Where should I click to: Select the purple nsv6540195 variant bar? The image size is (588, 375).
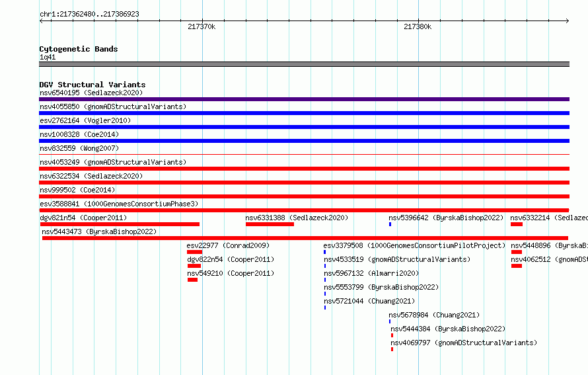tap(304, 99)
